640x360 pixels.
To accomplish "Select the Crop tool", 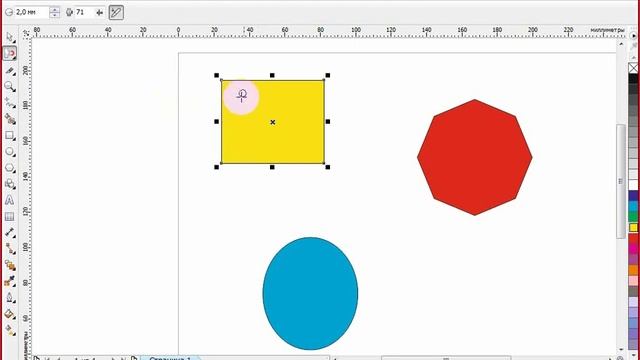I will pyautogui.click(x=10, y=70).
